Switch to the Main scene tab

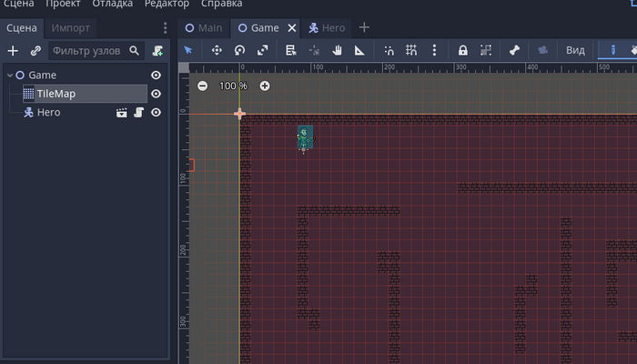(204, 28)
